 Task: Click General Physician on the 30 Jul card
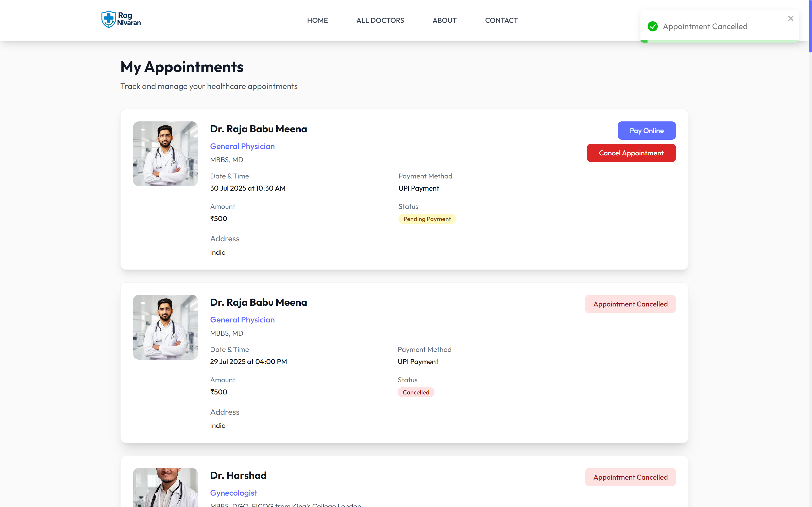242,147
